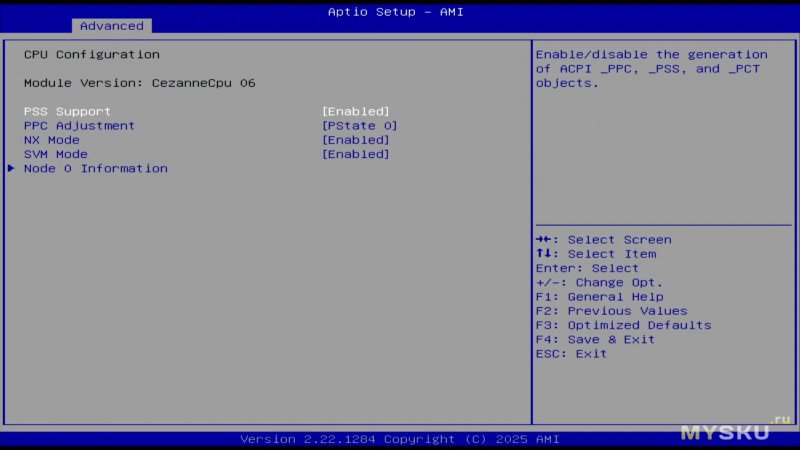This screenshot has width=800, height=450.
Task: Select the Advanced tab
Action: (x=112, y=26)
